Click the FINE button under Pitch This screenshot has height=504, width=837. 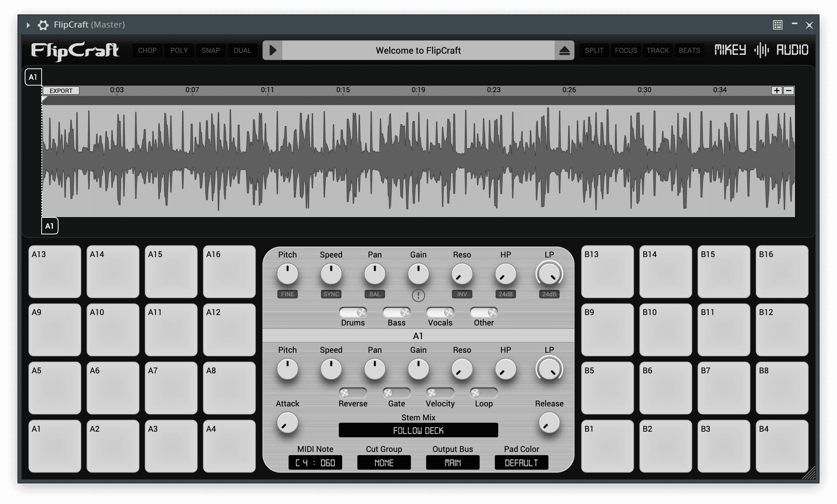click(287, 294)
